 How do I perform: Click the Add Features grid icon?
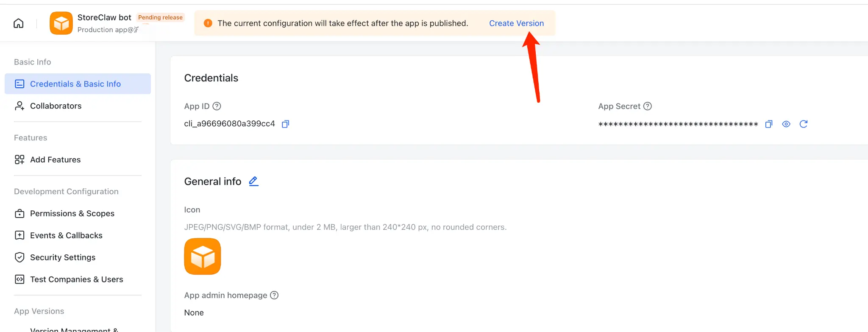tap(19, 159)
